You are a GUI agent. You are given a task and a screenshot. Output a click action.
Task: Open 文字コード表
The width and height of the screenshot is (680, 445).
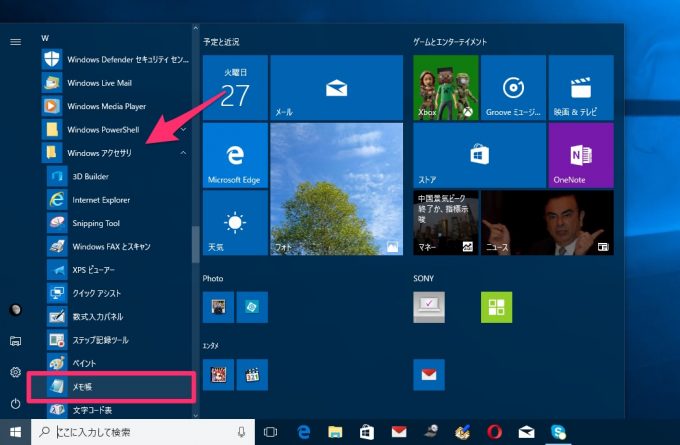click(x=118, y=409)
